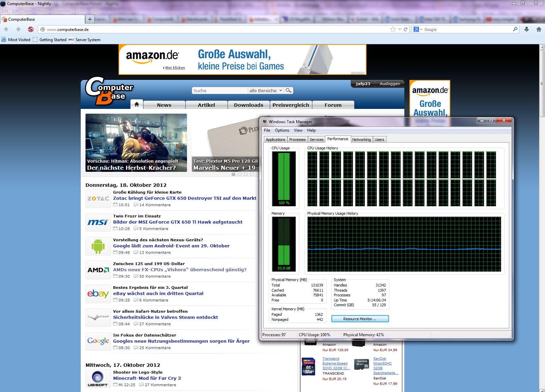Switch to the Users tab
The image size is (545, 392).
tap(379, 140)
